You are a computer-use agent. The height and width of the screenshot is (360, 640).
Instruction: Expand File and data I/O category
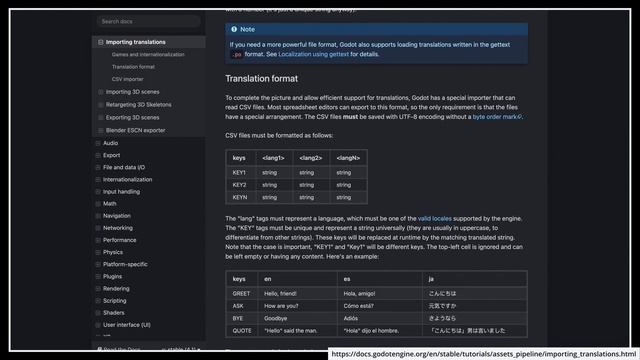coord(98,167)
